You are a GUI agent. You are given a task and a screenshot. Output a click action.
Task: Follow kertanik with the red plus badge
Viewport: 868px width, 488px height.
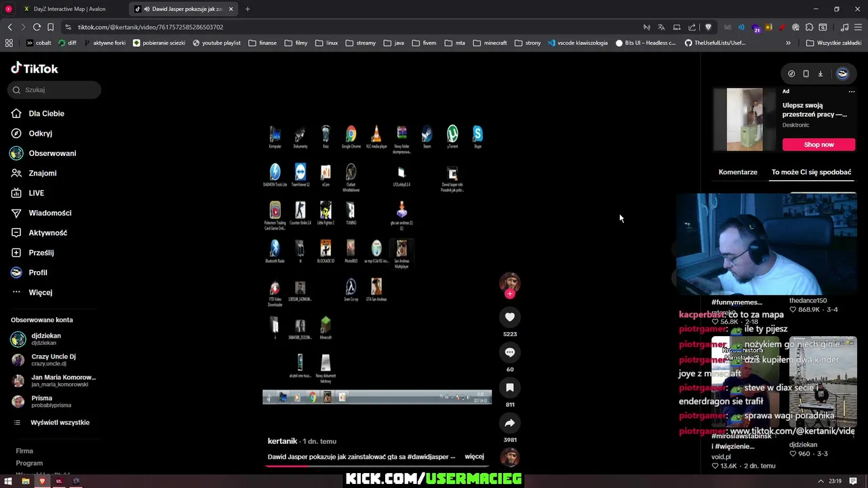(x=510, y=293)
